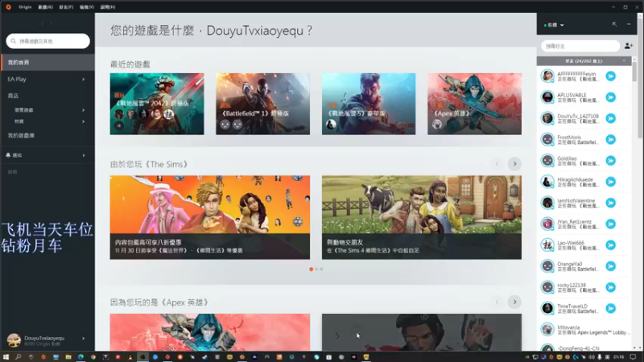Open Windows taskbar search
644x362 pixels.
[18, 357]
